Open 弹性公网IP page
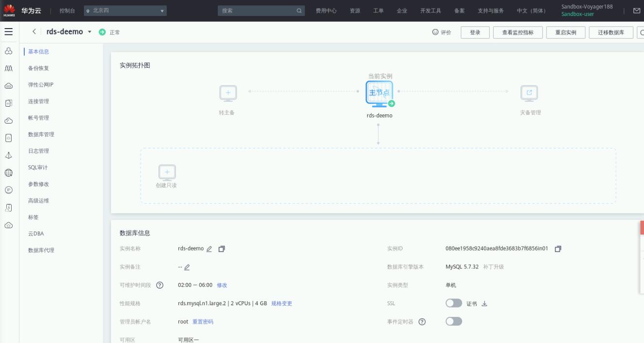The width and height of the screenshot is (644, 343). pyautogui.click(x=41, y=85)
